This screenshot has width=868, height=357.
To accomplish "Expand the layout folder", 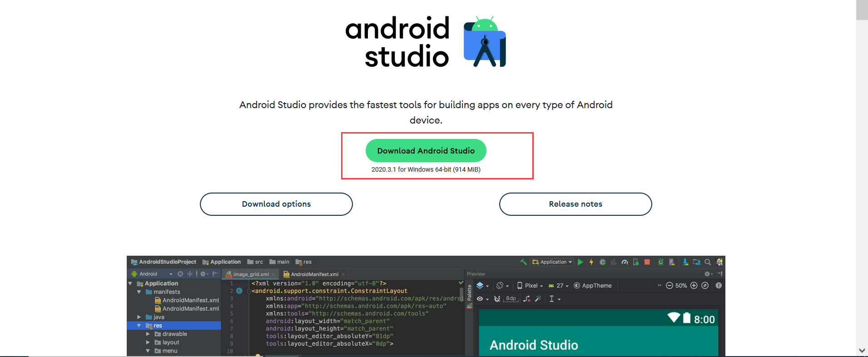I will coord(148,342).
